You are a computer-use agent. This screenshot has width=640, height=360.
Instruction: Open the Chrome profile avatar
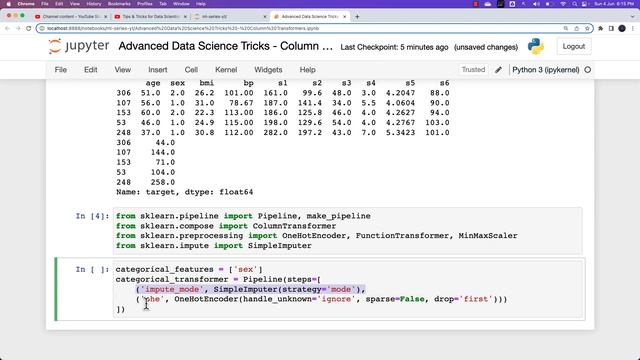(622, 28)
